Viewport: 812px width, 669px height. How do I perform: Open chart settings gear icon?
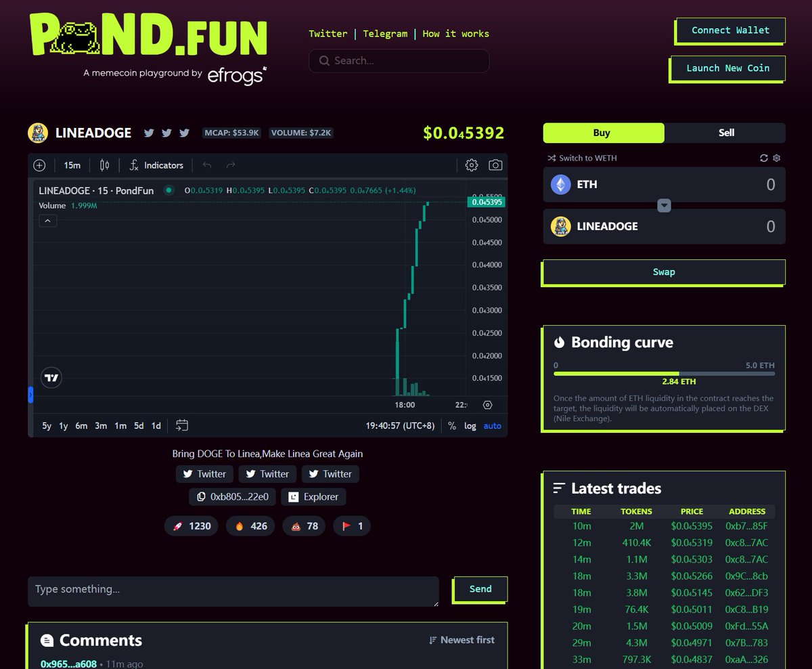pyautogui.click(x=472, y=165)
